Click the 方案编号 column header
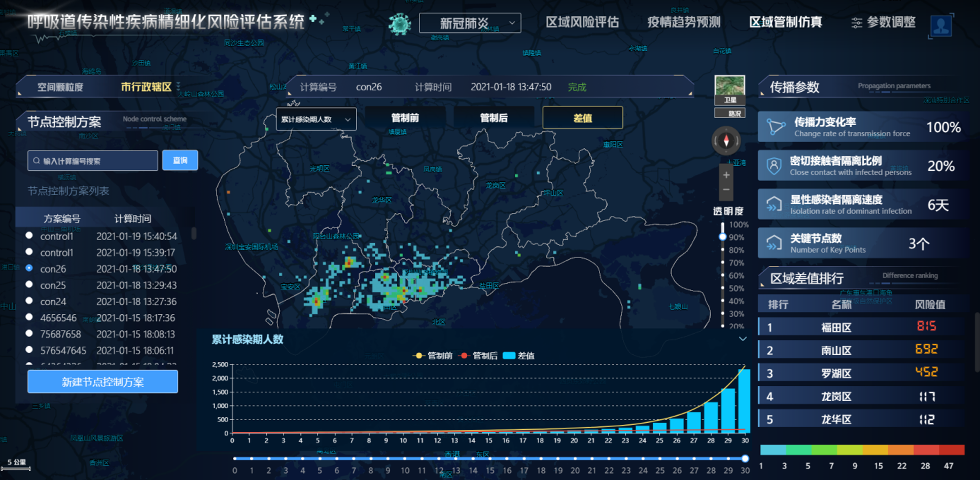This screenshot has width=980, height=480. point(62,218)
